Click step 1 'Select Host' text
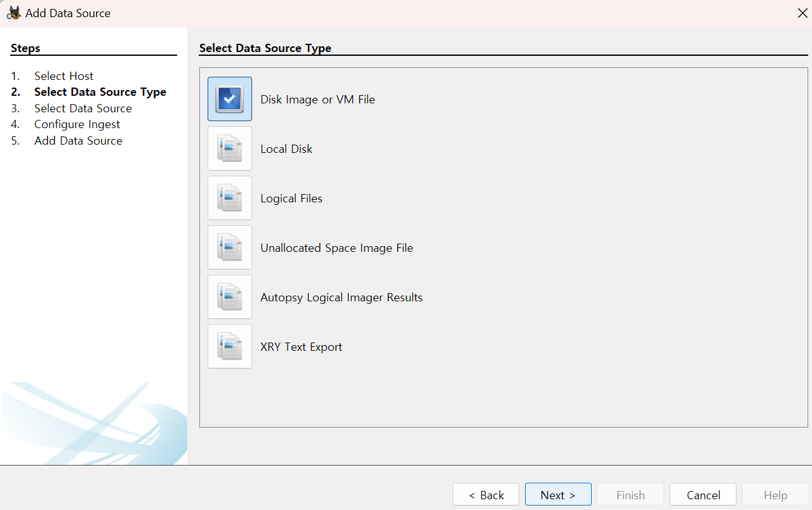Image resolution: width=812 pixels, height=510 pixels. (x=63, y=76)
